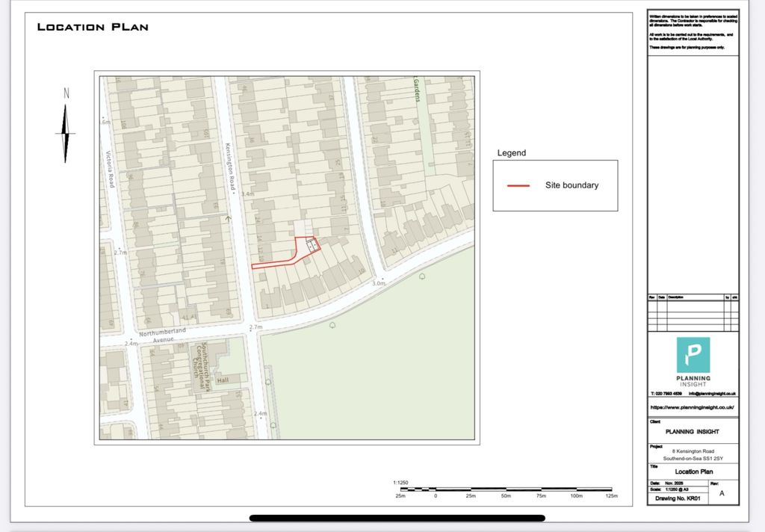The width and height of the screenshot is (765, 532).
Task: Click the Site boundary legend label
Action: click(572, 185)
